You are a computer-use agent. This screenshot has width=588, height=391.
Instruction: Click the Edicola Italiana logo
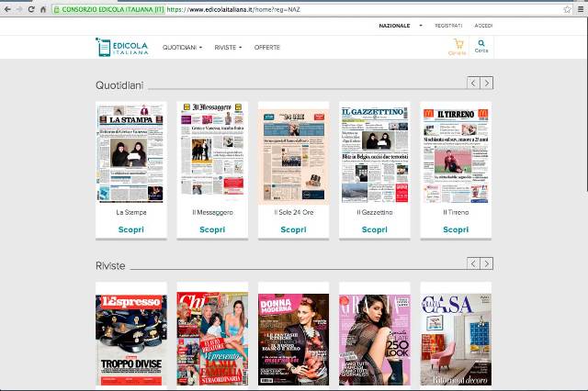pyautogui.click(x=120, y=47)
